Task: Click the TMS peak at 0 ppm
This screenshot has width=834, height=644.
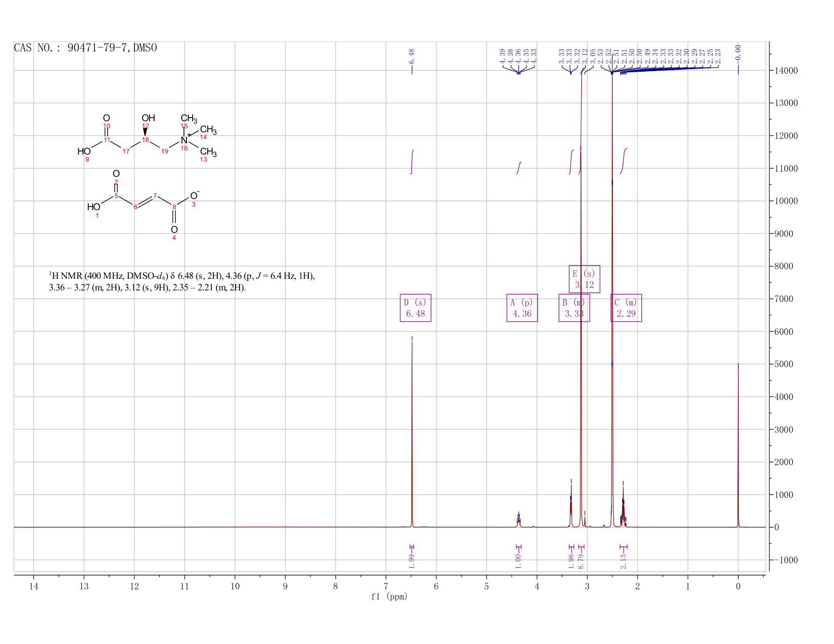Action: pyautogui.click(x=738, y=444)
